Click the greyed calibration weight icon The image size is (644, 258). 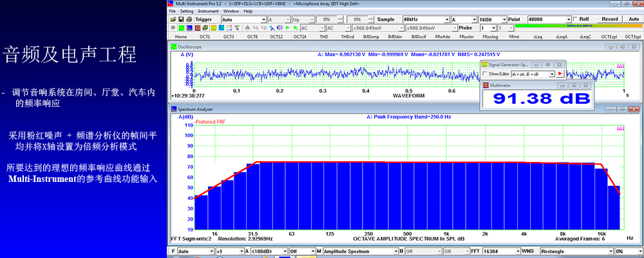(x=248, y=28)
